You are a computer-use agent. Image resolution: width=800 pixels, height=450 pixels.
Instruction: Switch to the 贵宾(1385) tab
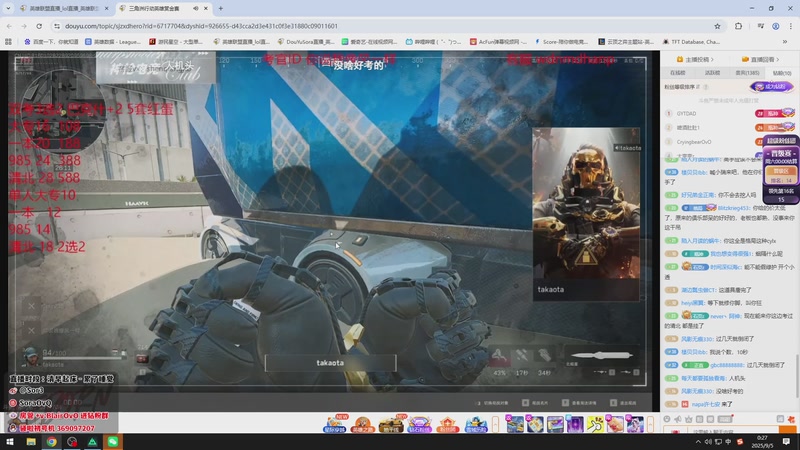pyautogui.click(x=747, y=73)
